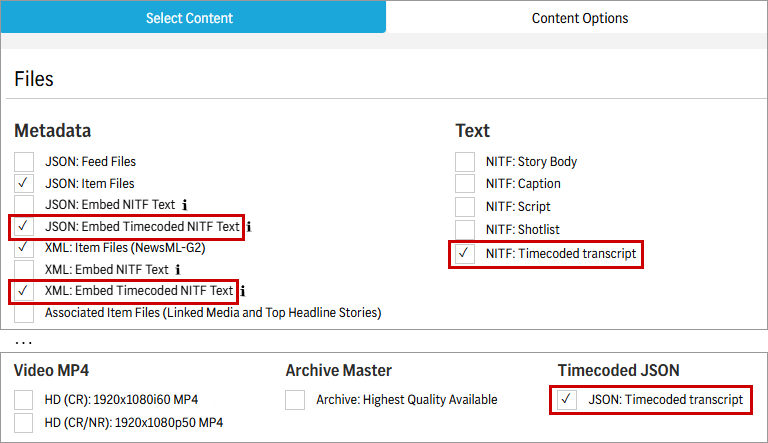The height and width of the screenshot is (443, 768).
Task: Click info icon beside JSON: Embed Timecoded NITF Text
Action: click(248, 227)
